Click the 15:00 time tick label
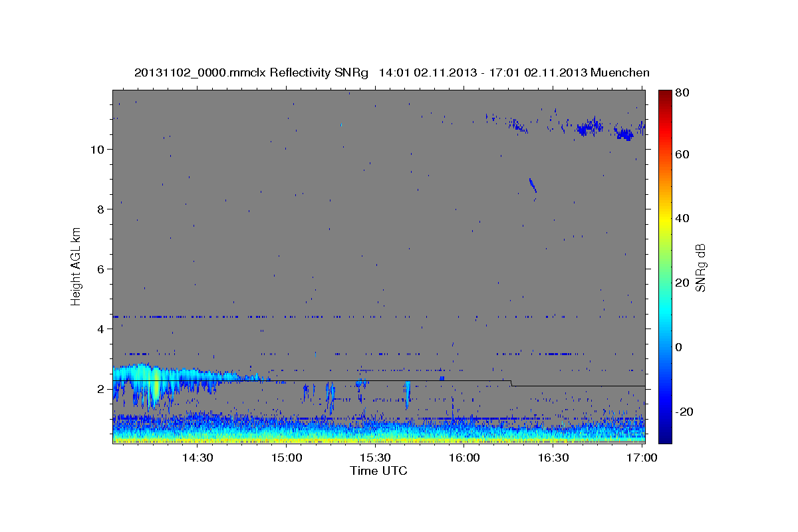 (x=287, y=458)
